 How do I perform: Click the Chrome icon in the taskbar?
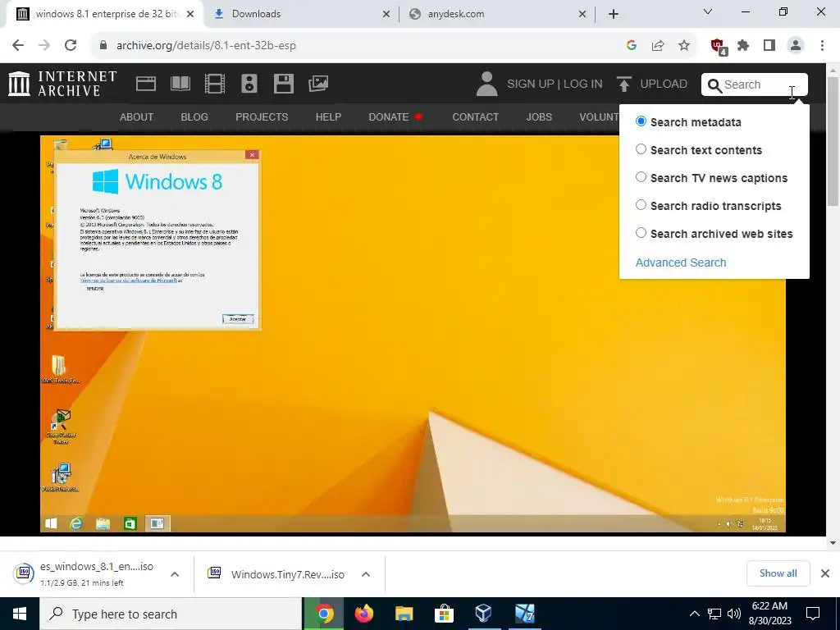324,614
